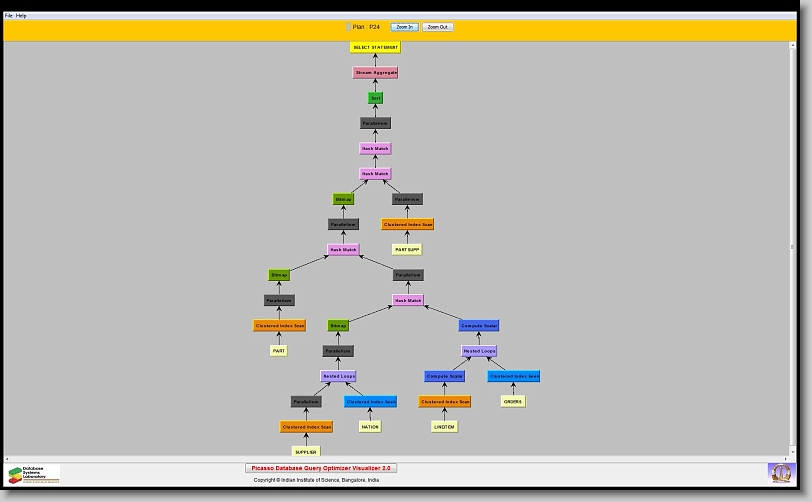Click the PART table node

tap(278, 351)
